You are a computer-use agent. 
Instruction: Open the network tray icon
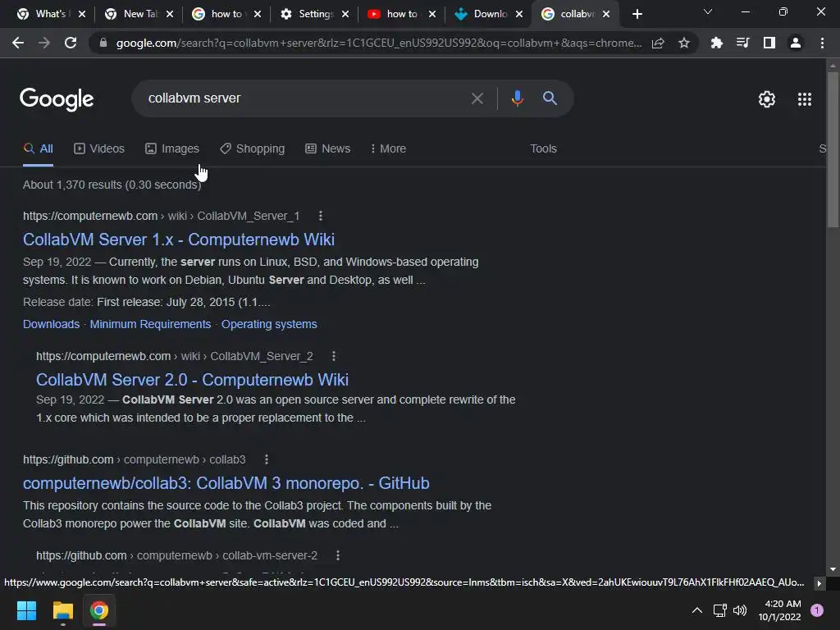point(719,610)
